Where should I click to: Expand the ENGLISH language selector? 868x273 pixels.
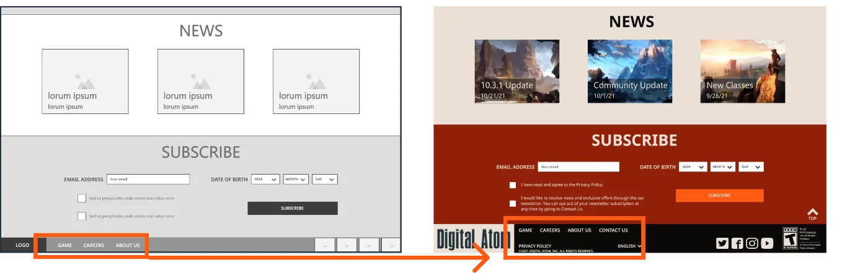[x=629, y=246]
